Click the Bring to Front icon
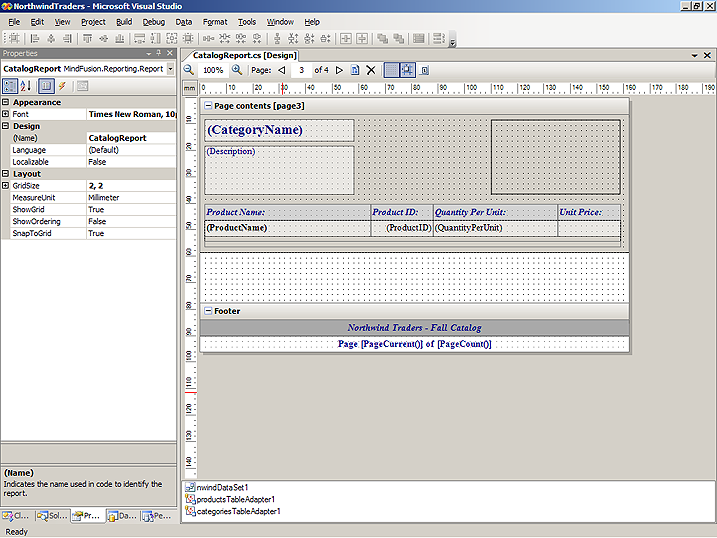Image resolution: width=717 pixels, height=538 pixels. click(x=382, y=38)
